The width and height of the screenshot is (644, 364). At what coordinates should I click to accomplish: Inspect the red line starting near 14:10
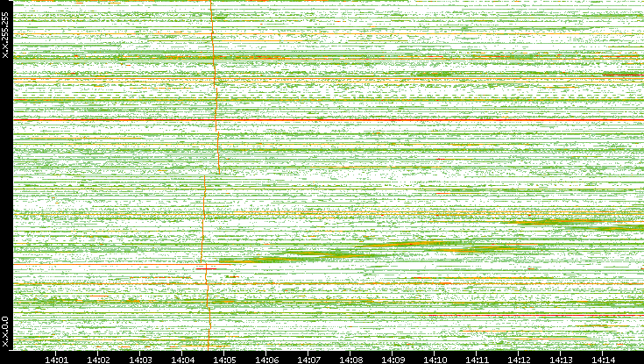click(x=535, y=316)
